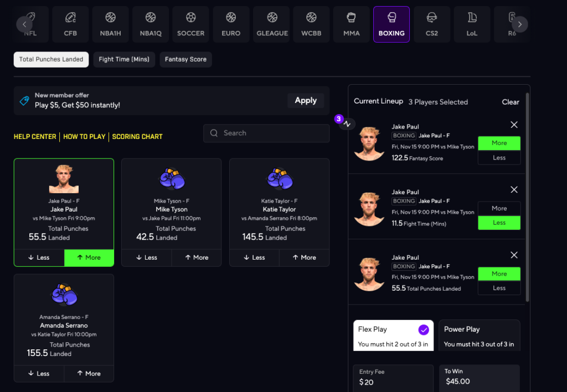Open the SCORING CHART link
This screenshot has width=567, height=392.
[137, 137]
